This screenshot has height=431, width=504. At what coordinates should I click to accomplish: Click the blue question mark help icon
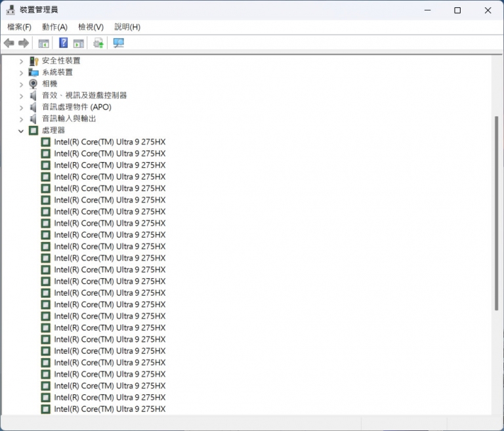tap(63, 43)
